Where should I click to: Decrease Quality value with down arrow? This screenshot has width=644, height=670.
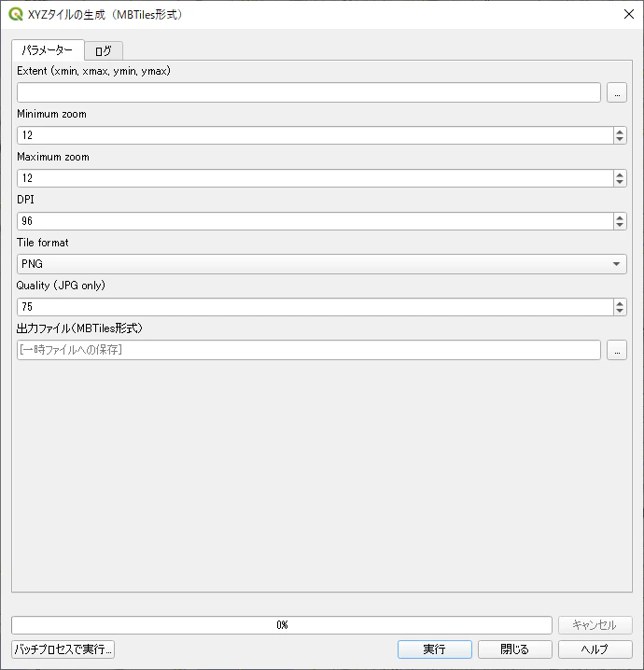[620, 311]
